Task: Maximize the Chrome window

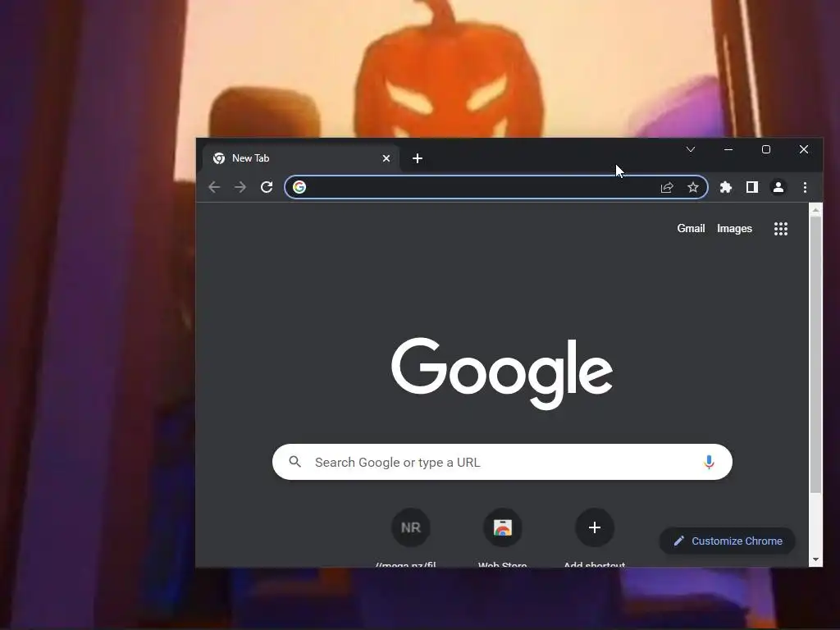Action: pyautogui.click(x=766, y=149)
